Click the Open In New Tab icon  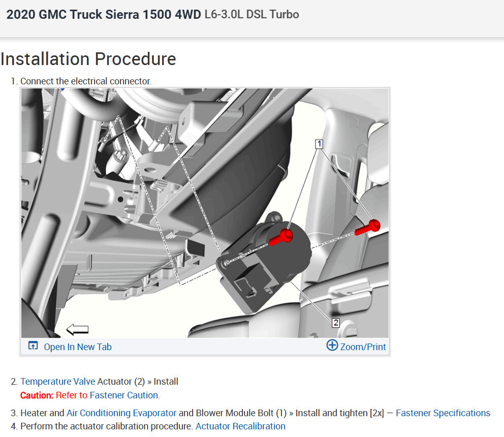[x=33, y=346]
